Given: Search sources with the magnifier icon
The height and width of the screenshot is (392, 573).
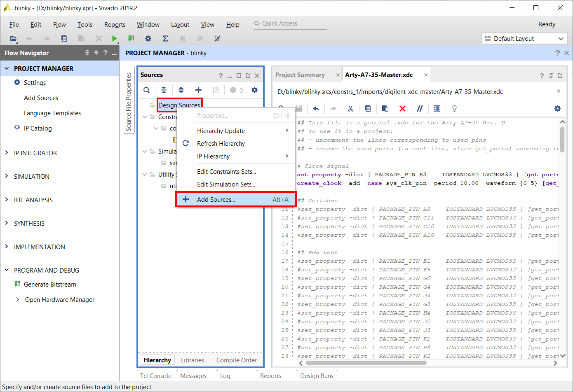Looking at the screenshot, I should (146, 90).
